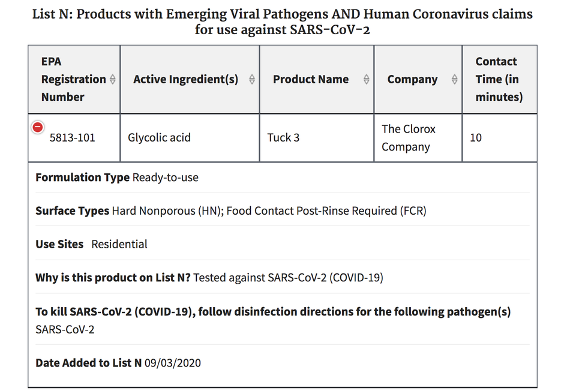Sort Company column arrows
The width and height of the screenshot is (588, 391).
(x=455, y=79)
